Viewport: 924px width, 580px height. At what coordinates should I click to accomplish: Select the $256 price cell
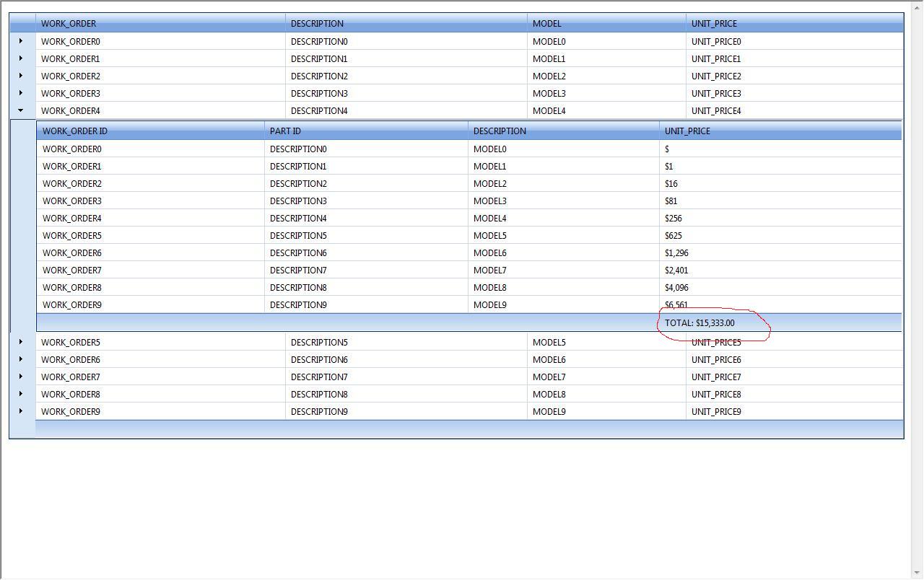pos(780,218)
